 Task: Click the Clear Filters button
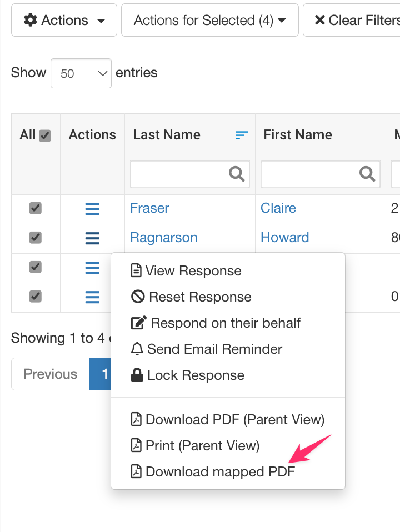click(x=352, y=20)
